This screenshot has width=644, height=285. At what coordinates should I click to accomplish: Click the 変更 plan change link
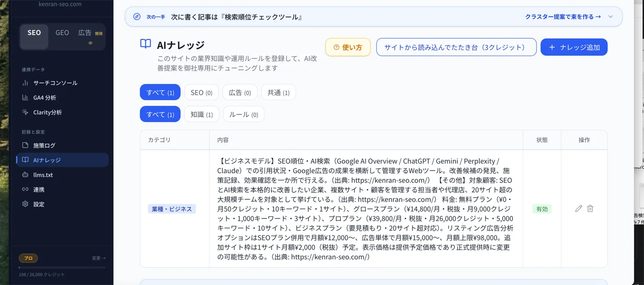coord(98,258)
